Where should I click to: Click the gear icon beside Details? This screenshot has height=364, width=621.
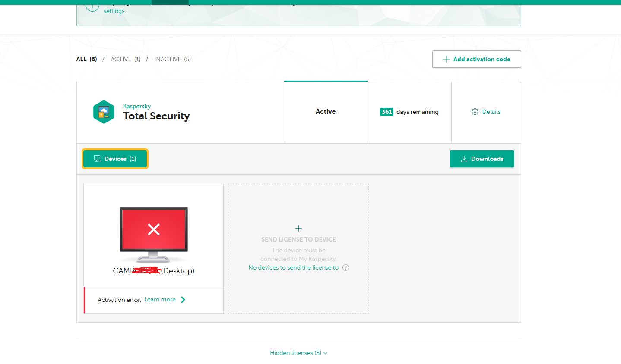(475, 112)
